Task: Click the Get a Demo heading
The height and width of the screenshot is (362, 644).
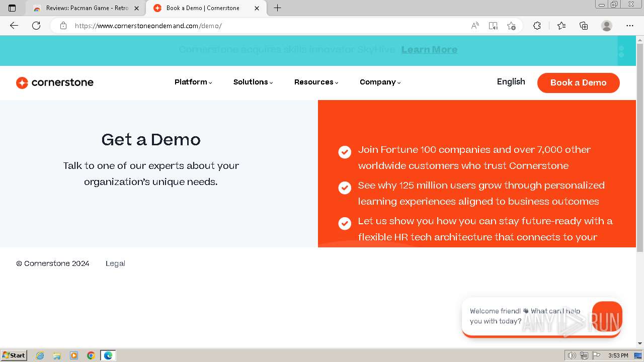Action: tap(151, 139)
